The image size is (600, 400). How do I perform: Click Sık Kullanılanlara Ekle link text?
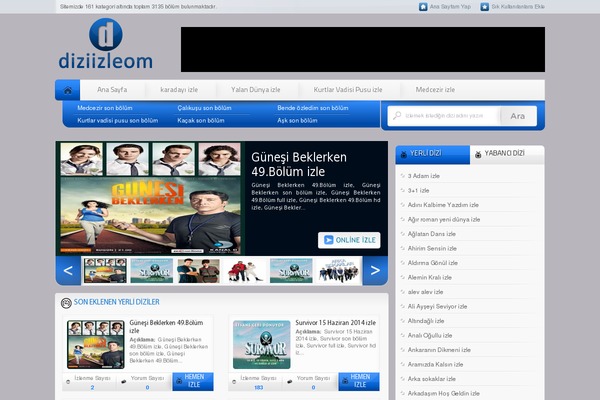click(x=518, y=7)
